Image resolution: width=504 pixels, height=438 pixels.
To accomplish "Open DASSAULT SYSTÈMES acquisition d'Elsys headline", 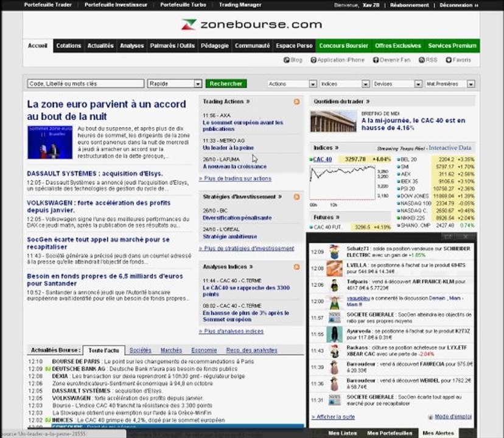I will click(x=95, y=173).
